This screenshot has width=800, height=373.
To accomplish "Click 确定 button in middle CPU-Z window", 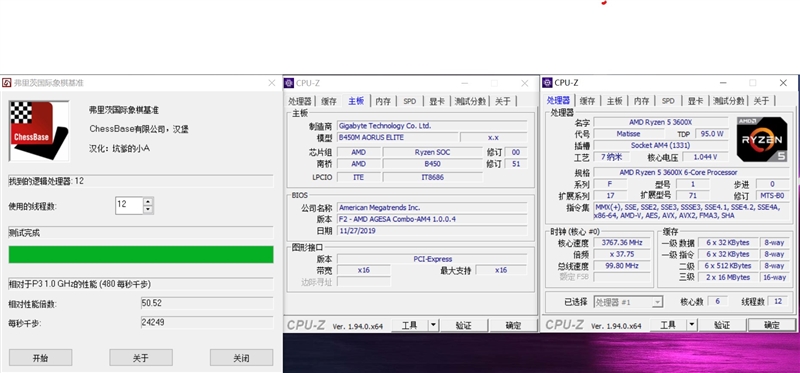I will pyautogui.click(x=513, y=325).
